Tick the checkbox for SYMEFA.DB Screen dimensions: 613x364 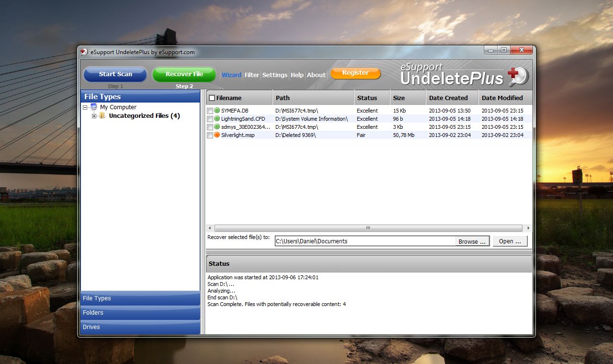coord(210,111)
